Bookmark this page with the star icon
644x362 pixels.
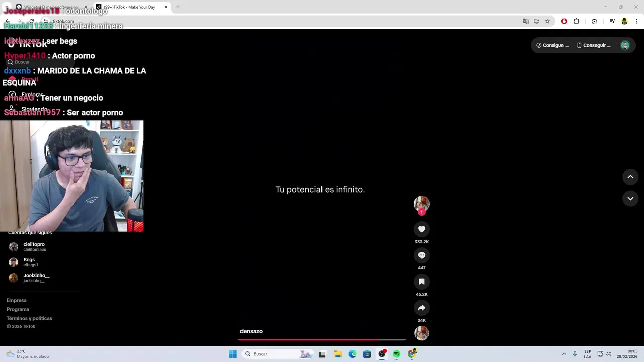click(x=547, y=21)
